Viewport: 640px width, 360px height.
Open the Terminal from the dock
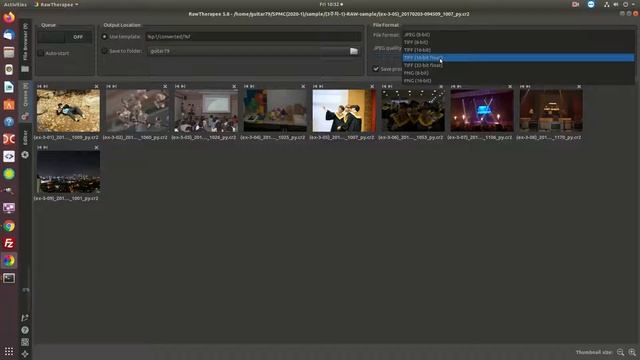pos(9,278)
